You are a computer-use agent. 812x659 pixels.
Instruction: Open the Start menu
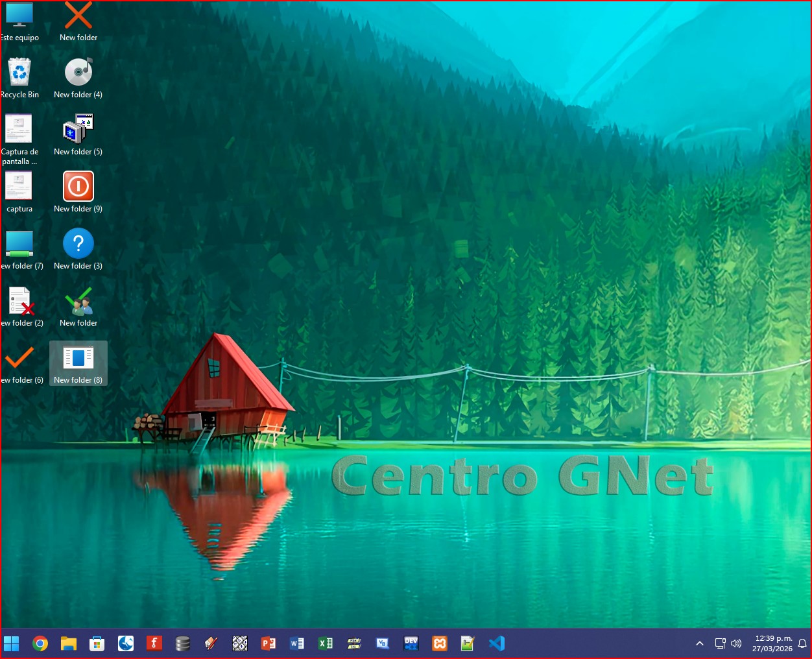pos(12,643)
